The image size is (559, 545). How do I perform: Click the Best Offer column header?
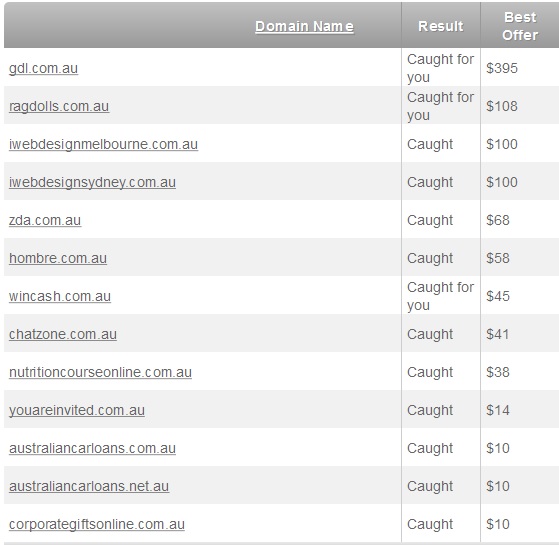coord(520,26)
